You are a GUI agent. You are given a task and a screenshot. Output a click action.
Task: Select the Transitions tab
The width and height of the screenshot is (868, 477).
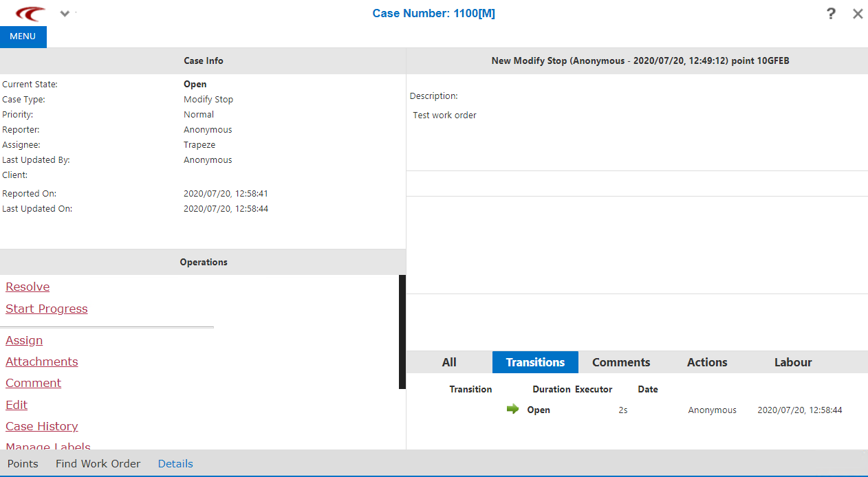[535, 362]
